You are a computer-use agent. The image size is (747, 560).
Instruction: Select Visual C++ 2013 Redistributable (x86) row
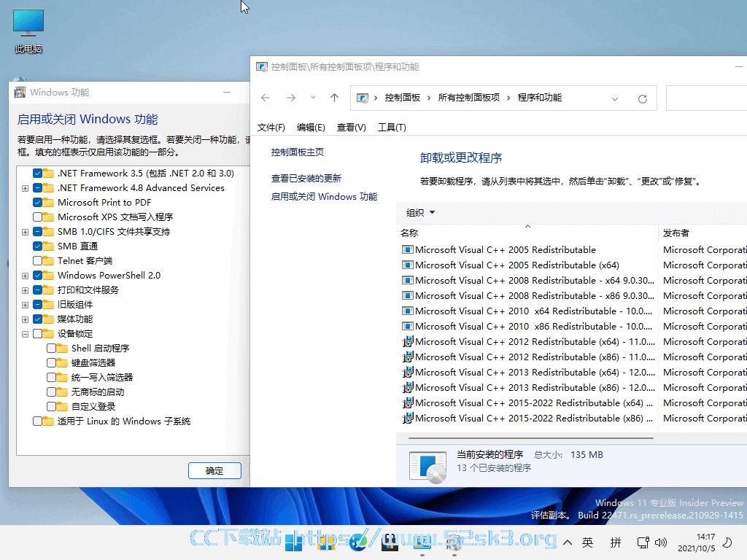[527, 388]
